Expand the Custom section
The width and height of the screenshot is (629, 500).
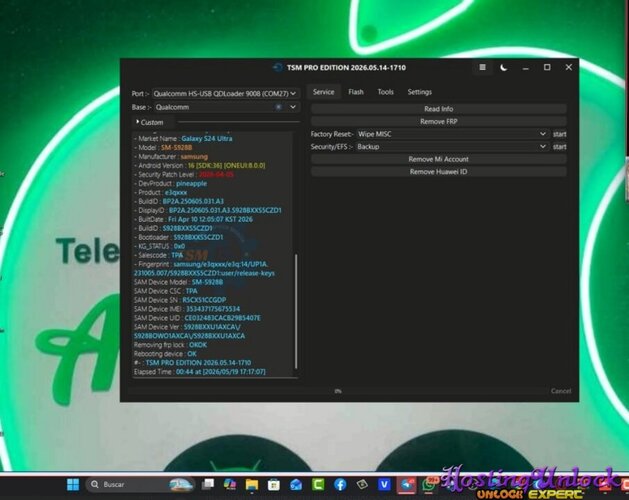(149, 122)
